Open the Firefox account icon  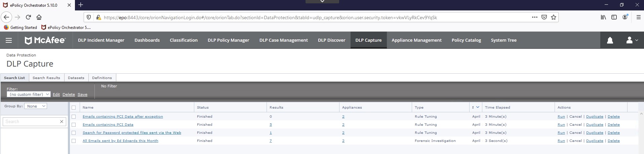pyautogui.click(x=625, y=17)
